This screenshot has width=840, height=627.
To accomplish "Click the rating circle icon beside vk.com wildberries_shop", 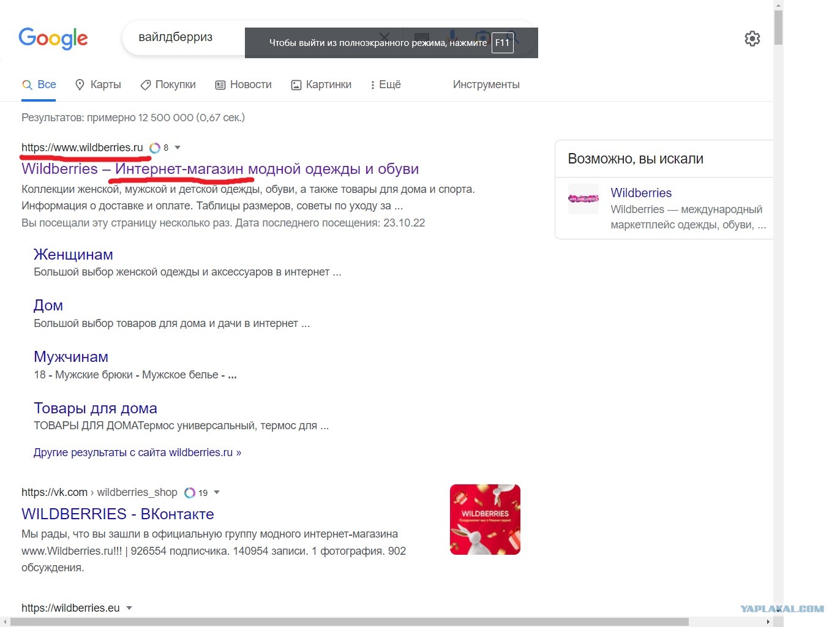I will (190, 493).
